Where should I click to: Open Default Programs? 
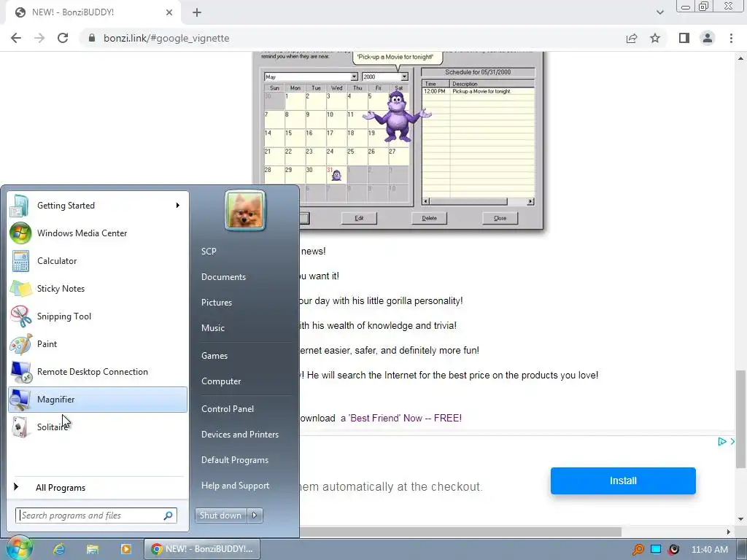coord(235,461)
